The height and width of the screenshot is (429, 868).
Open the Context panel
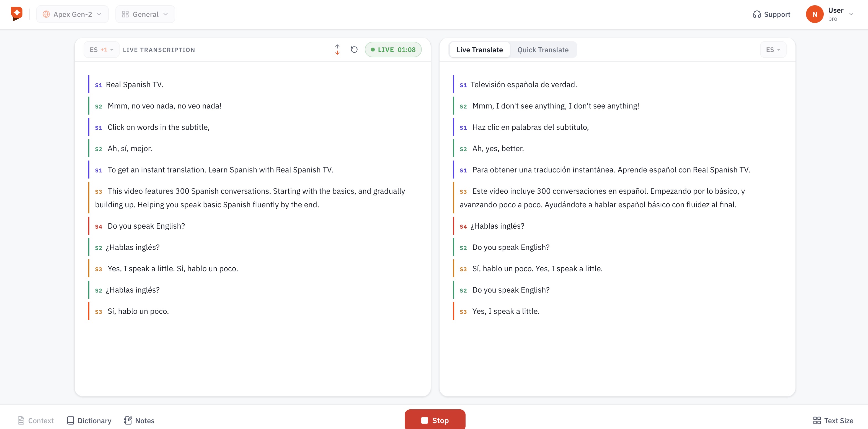(35, 420)
